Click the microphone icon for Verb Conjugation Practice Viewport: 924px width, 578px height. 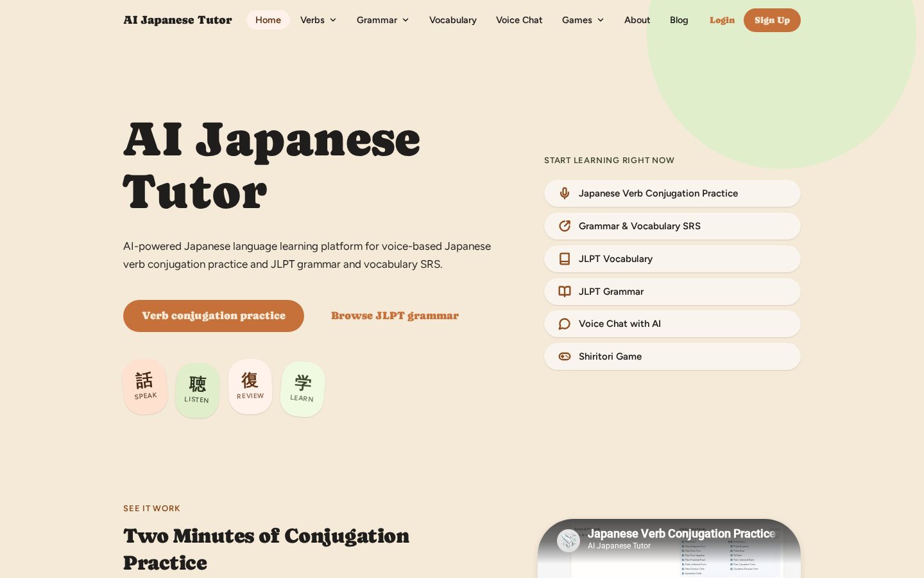tap(565, 193)
